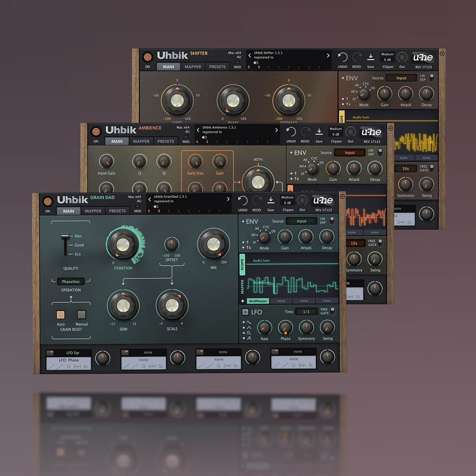
Task: Click the Out shield icon in Grain Dad
Action: (302, 201)
